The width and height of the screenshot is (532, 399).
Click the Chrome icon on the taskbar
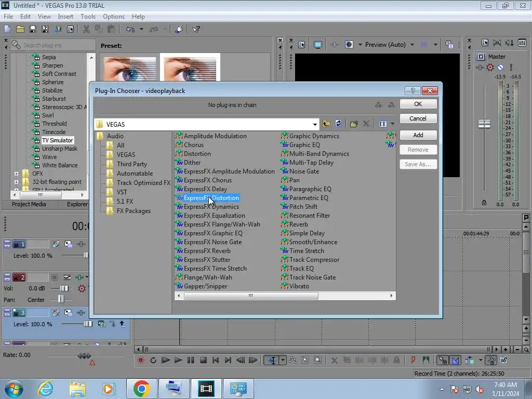(x=141, y=389)
